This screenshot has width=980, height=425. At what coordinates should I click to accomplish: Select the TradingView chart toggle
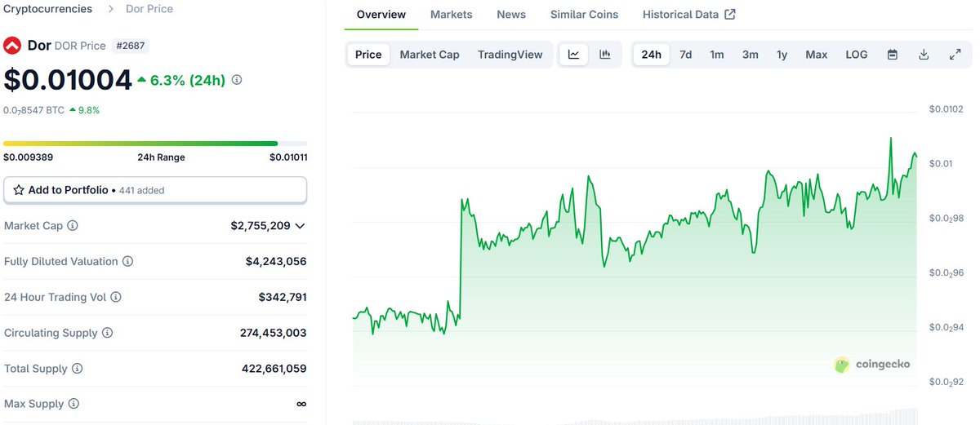pyautogui.click(x=510, y=55)
